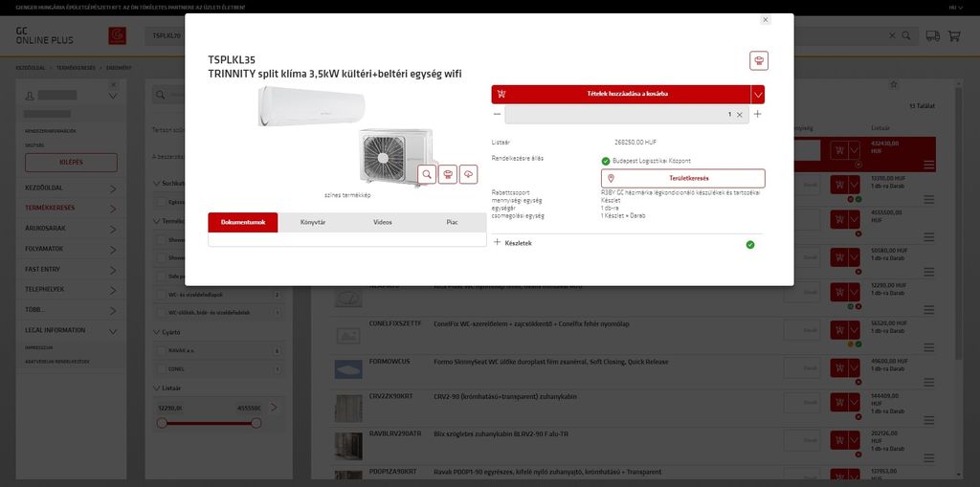Click the FORMOWCUS product thumbnail
The width and height of the screenshot is (980, 487).
click(348, 369)
